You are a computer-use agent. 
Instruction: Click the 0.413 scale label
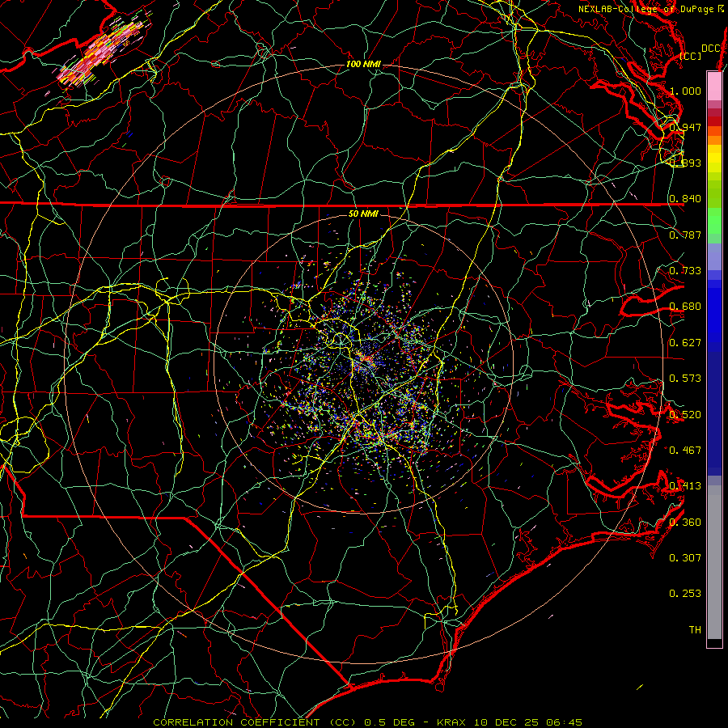click(x=685, y=486)
